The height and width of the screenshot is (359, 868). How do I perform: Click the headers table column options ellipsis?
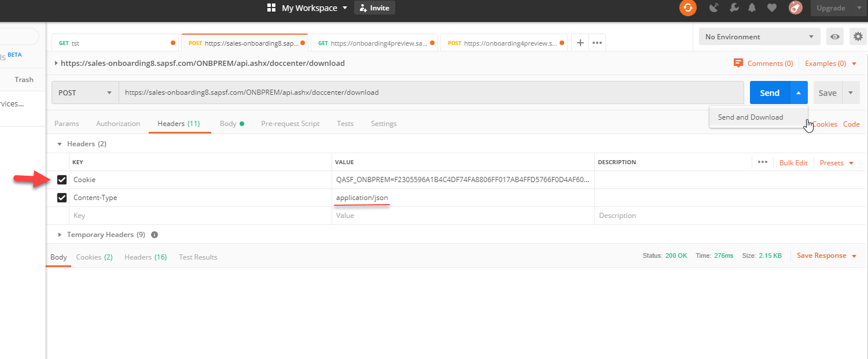tap(763, 162)
